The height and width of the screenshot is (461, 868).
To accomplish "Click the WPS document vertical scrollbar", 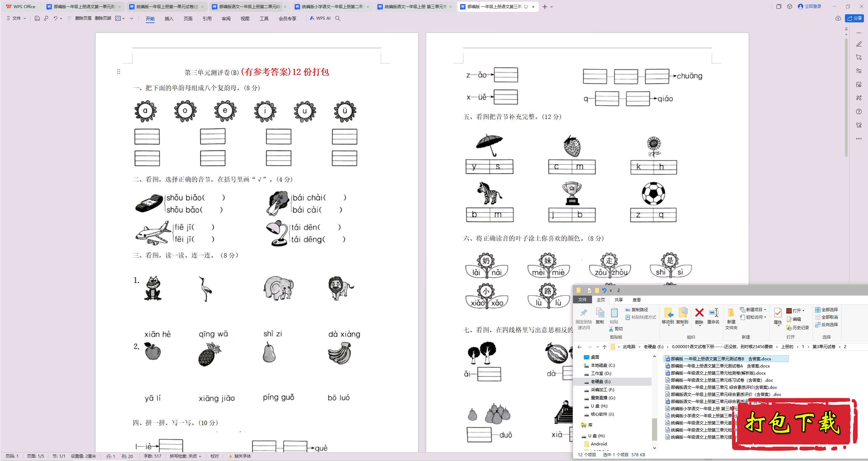I will click(x=846, y=98).
